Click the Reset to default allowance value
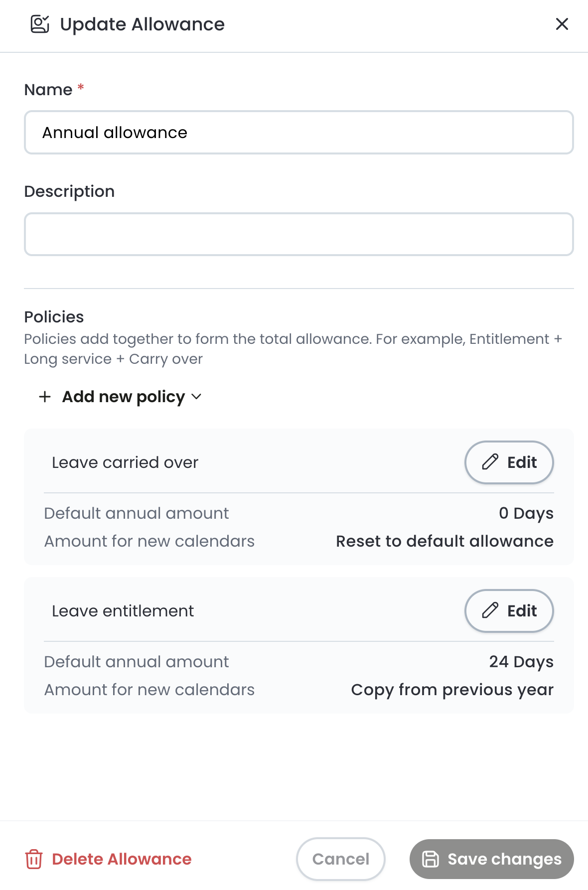Viewport: 588px width, 890px height. click(444, 541)
